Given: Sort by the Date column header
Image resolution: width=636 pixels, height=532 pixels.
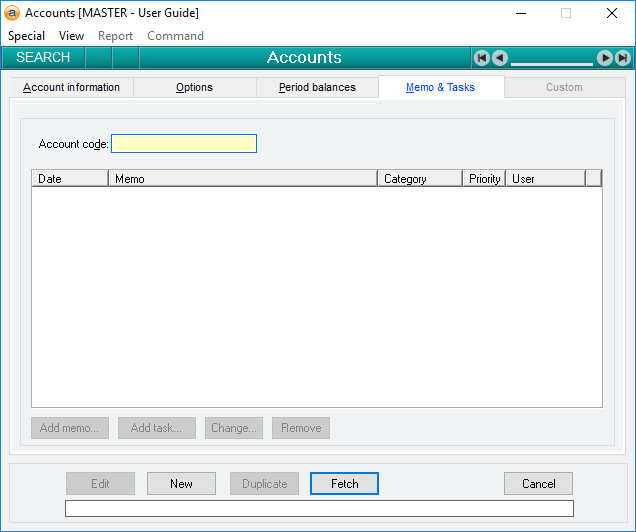Looking at the screenshot, I should [70, 179].
